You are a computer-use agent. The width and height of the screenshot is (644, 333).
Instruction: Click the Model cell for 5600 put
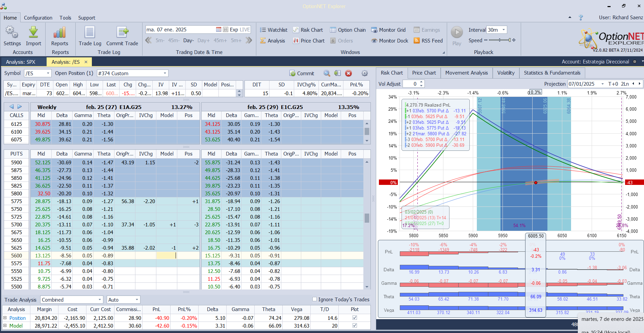pos(166,256)
